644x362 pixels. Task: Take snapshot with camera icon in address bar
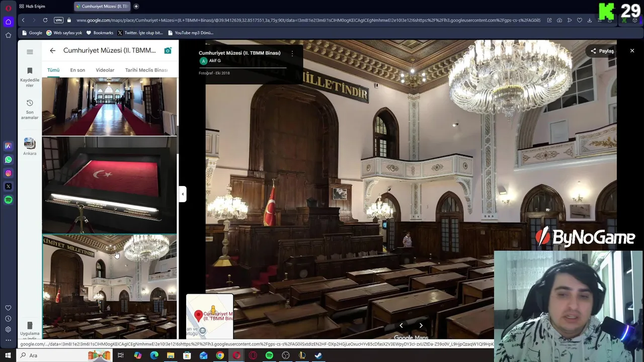tap(559, 20)
